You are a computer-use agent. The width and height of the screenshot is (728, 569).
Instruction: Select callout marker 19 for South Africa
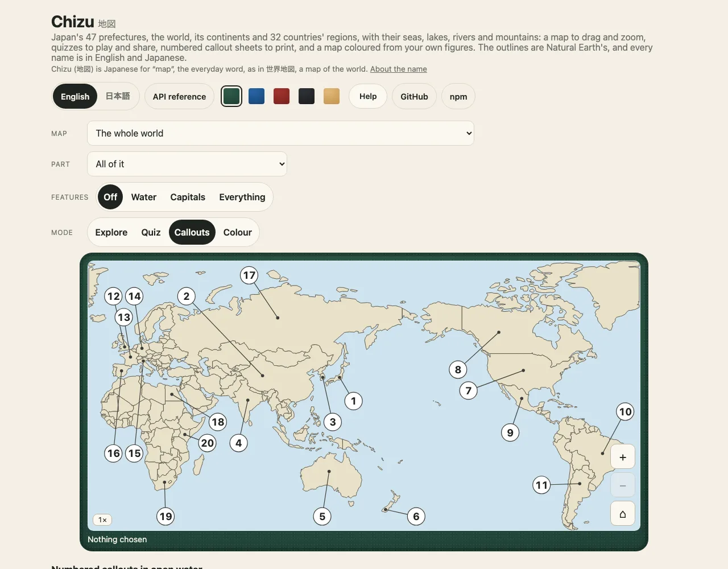click(x=166, y=517)
